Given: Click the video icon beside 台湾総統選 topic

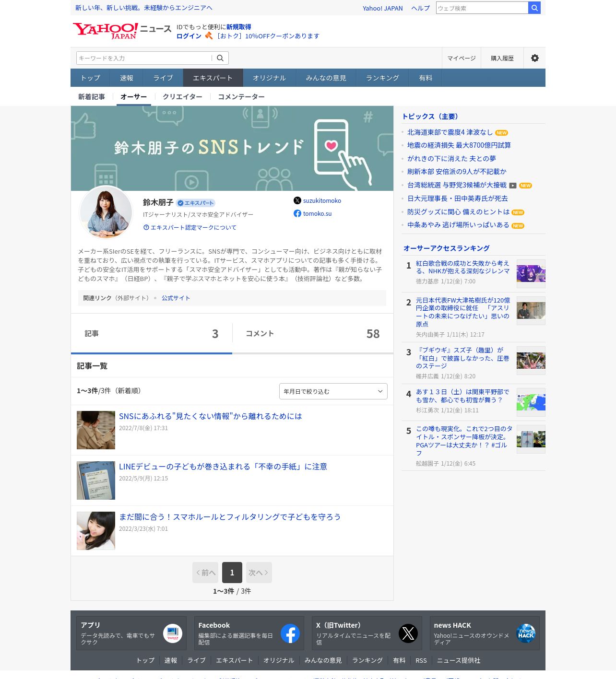Looking at the screenshot, I should coord(513,186).
